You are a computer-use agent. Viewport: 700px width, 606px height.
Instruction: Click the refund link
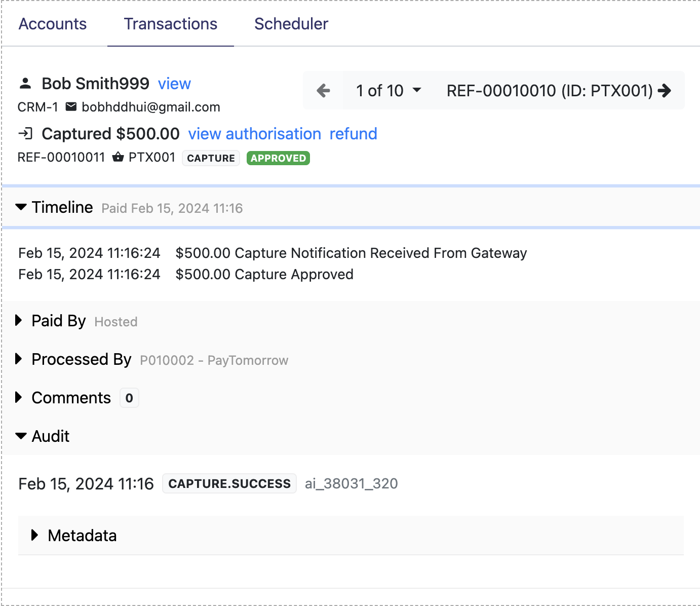click(x=354, y=134)
